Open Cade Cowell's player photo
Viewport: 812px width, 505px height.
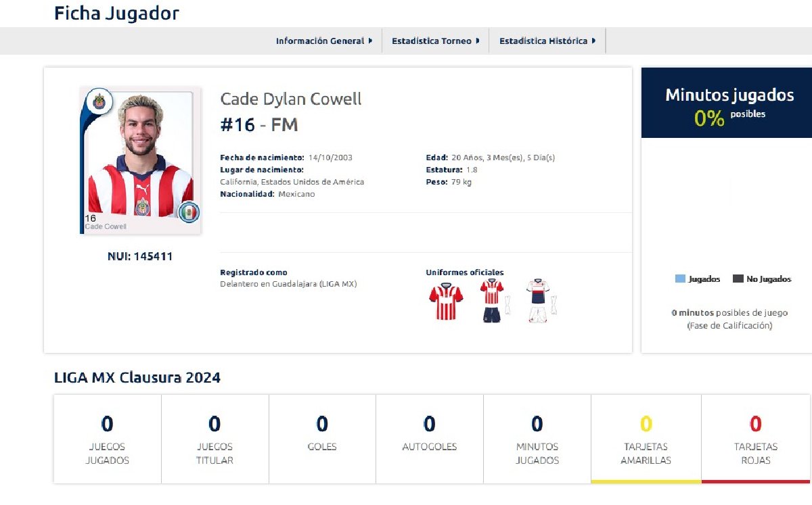[x=141, y=160]
